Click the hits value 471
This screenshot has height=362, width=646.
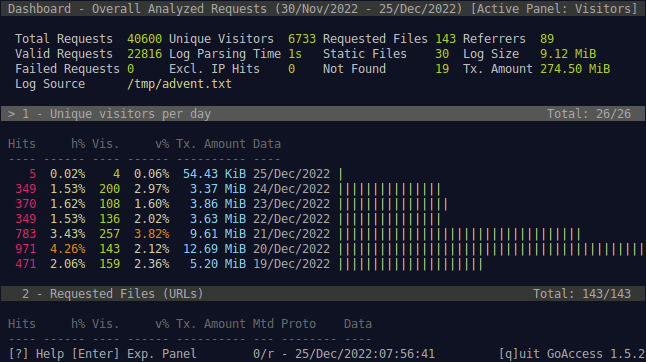(26, 264)
